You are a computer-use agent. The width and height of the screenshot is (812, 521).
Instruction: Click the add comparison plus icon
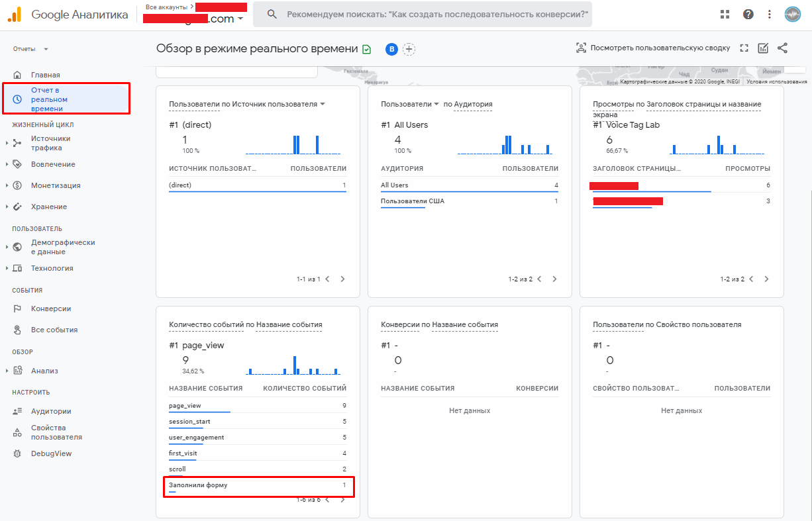[409, 49]
